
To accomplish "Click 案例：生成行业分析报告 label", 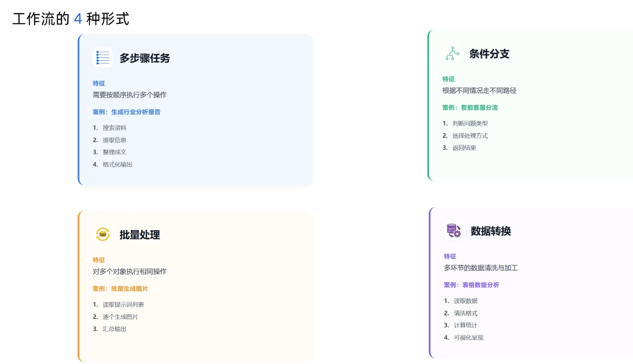I will pos(127,112).
